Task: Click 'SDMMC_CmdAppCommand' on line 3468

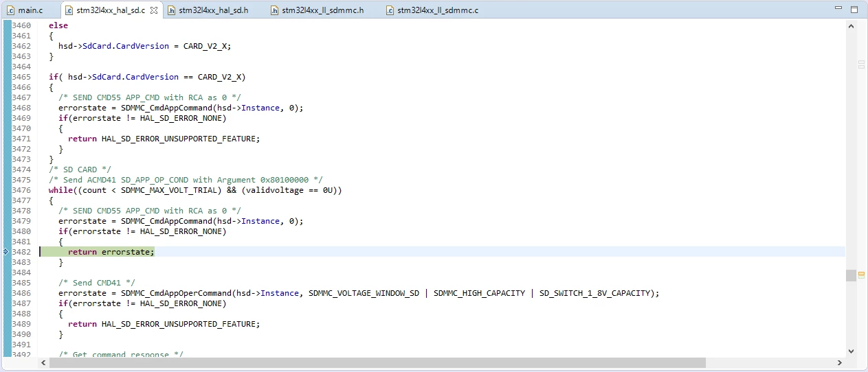Action: click(x=167, y=108)
